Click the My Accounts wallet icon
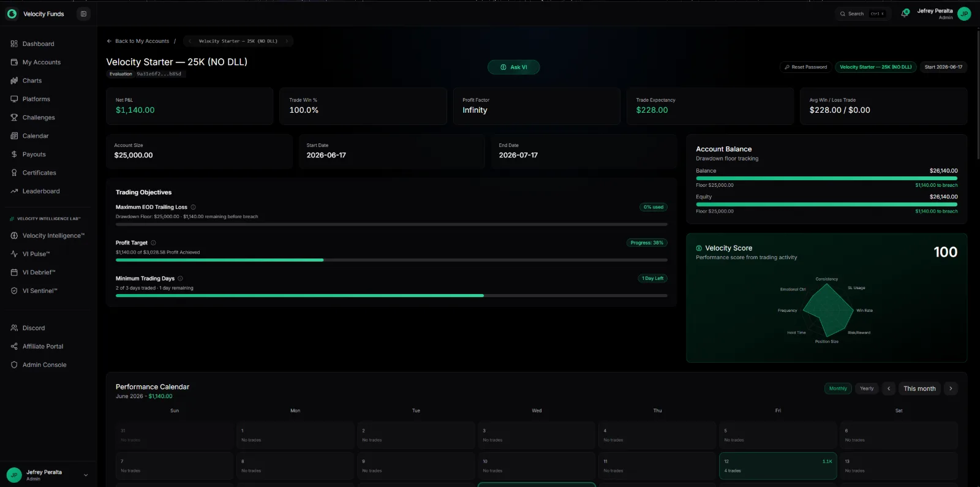 [14, 62]
